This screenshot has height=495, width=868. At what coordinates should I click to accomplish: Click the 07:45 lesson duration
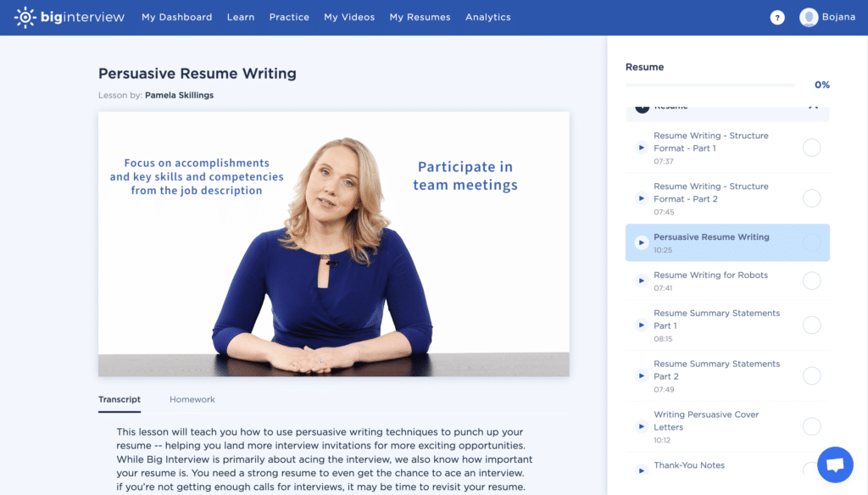pos(664,212)
